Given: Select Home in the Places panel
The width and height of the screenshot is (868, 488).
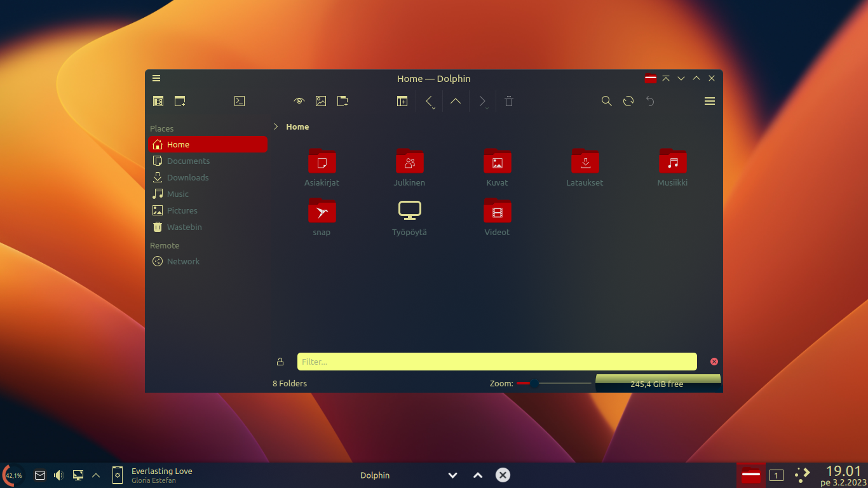Looking at the screenshot, I should (208, 144).
